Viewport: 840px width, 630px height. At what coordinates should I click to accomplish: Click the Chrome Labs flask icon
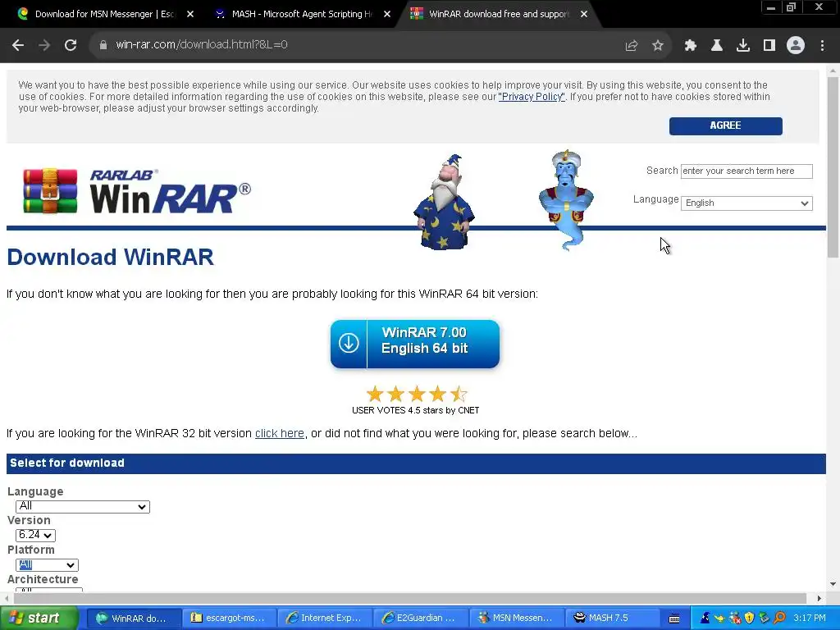717,46
